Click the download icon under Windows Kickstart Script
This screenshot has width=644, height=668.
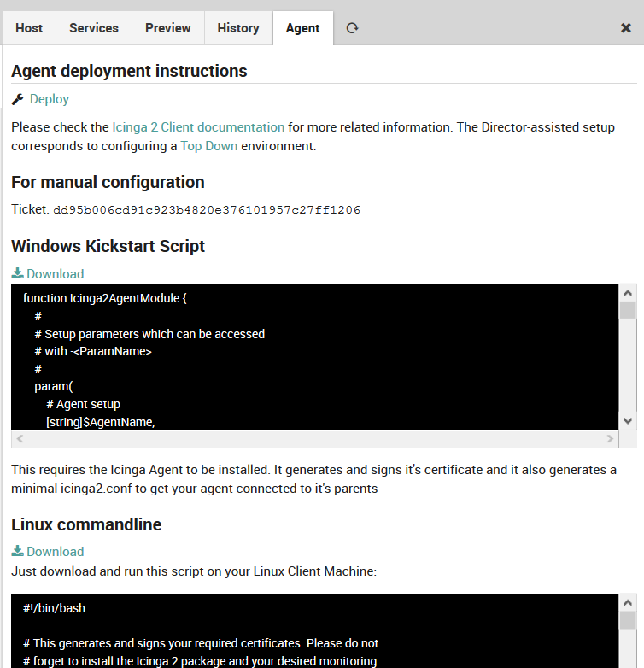tap(17, 274)
